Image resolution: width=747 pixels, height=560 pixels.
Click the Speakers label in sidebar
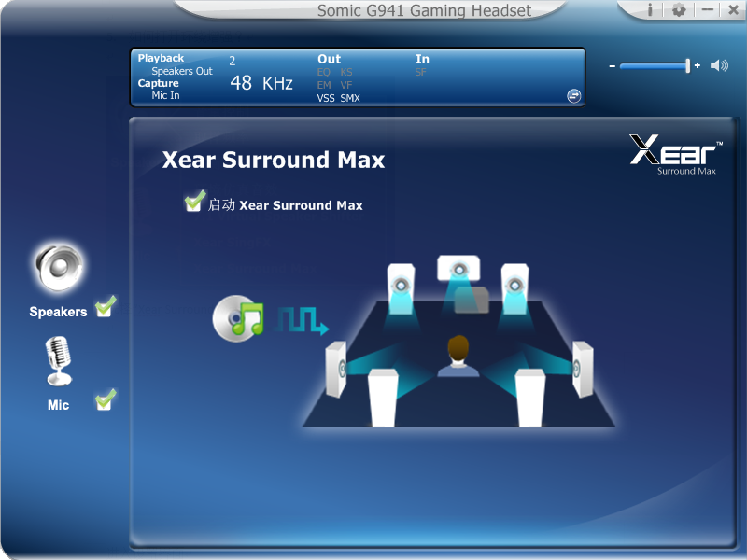tap(58, 312)
